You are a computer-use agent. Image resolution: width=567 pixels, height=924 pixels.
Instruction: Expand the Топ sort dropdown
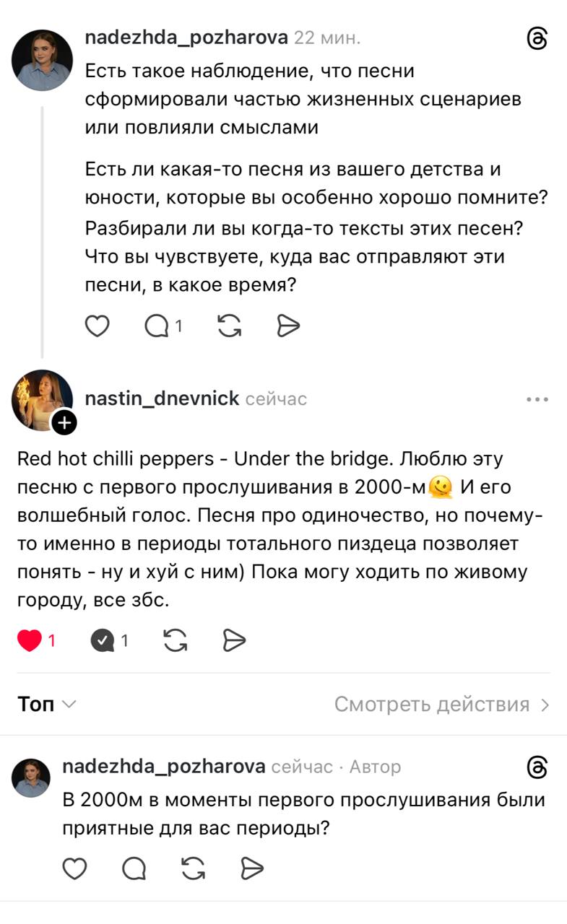point(46,705)
